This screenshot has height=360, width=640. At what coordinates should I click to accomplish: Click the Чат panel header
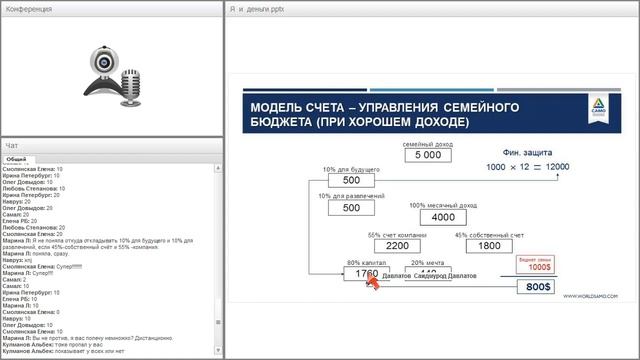pos(112,145)
